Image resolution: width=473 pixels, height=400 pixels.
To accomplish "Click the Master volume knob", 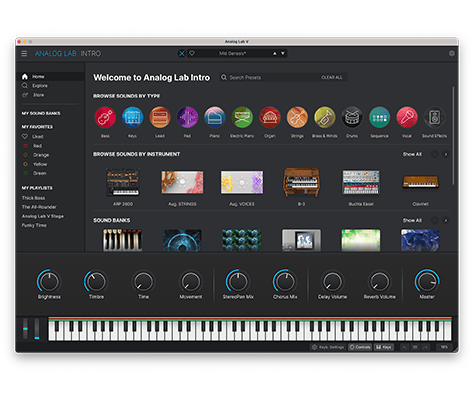I will click(x=427, y=281).
